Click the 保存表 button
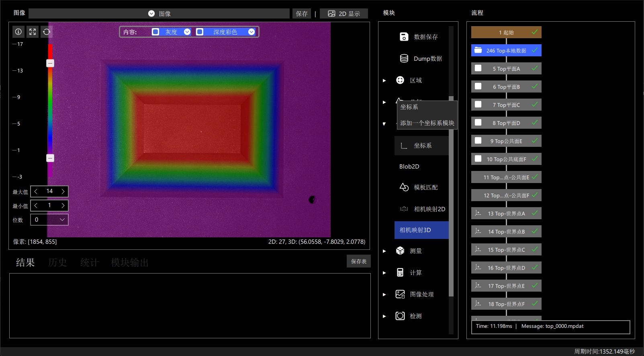The image size is (644, 356). tap(359, 261)
